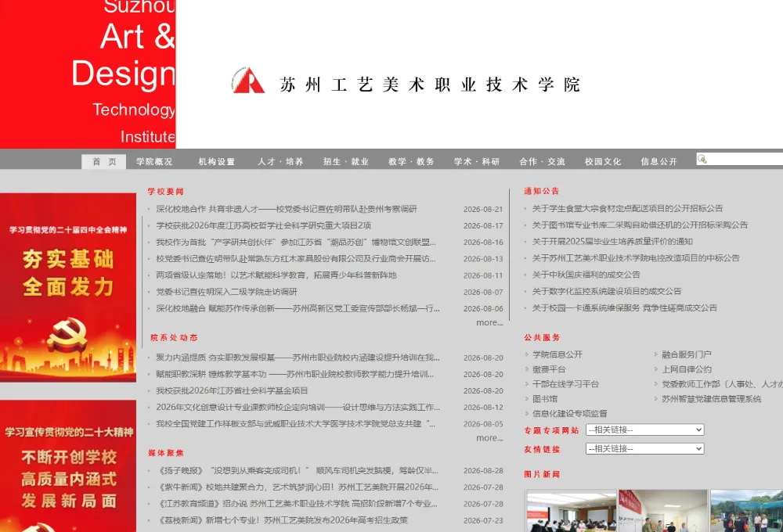Click the 公共服务 section heading
This screenshot has width=783, height=532.
coord(542,338)
